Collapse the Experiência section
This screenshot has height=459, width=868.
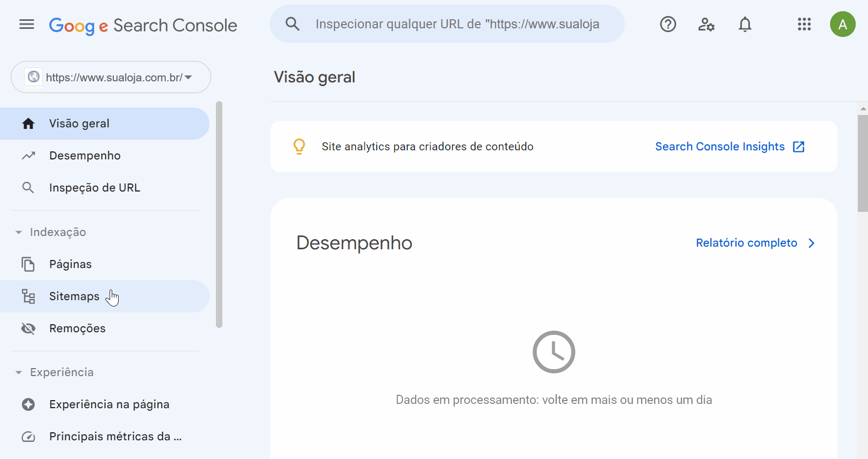coord(19,372)
